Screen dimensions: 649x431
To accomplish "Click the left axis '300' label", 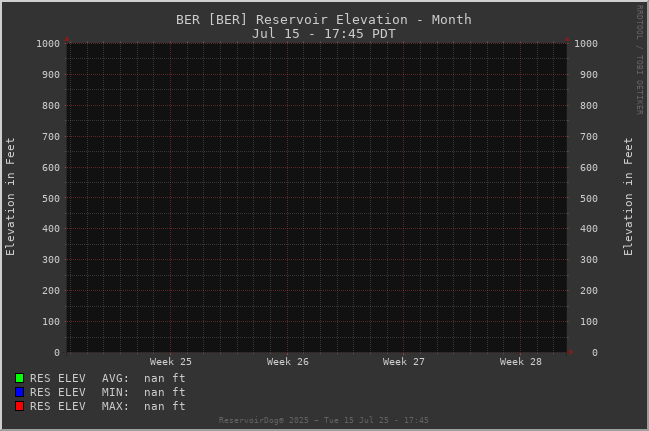I will [x=51, y=260].
